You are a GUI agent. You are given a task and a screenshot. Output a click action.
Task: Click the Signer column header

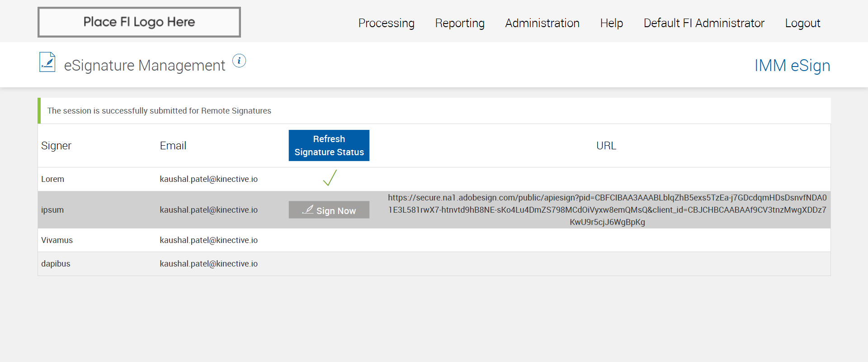coord(56,146)
